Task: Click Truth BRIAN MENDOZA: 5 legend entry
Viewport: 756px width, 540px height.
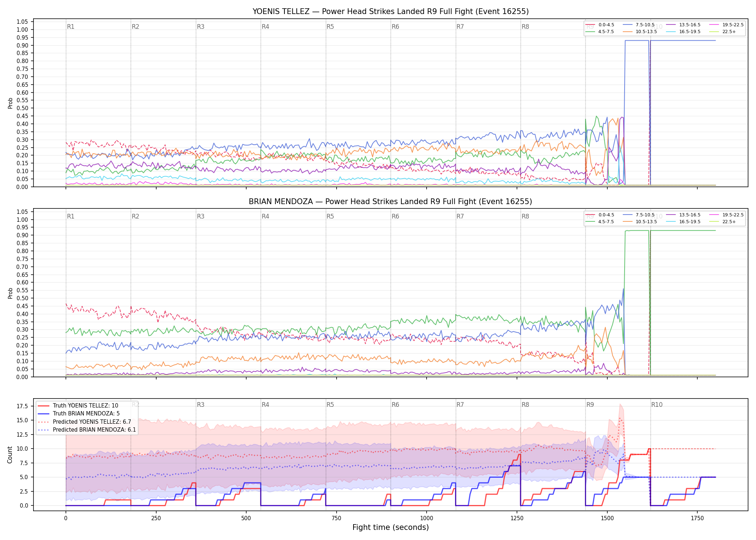Action: tap(79, 414)
